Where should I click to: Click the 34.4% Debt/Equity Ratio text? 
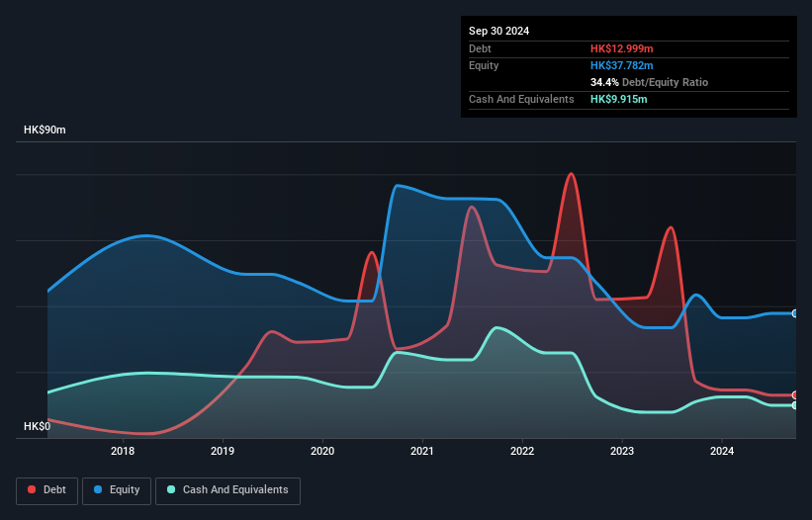649,82
